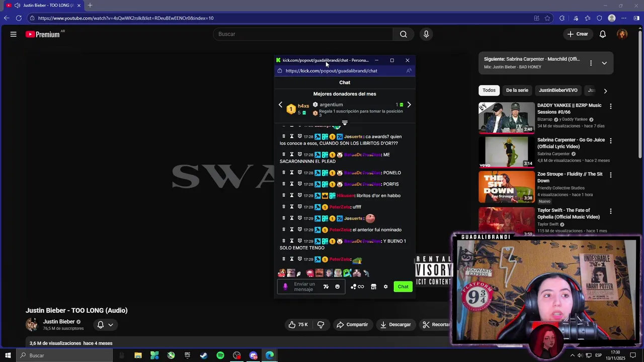Timeout Hikused's libritos d'or message
The image size is (644, 362).
coord(291,195)
